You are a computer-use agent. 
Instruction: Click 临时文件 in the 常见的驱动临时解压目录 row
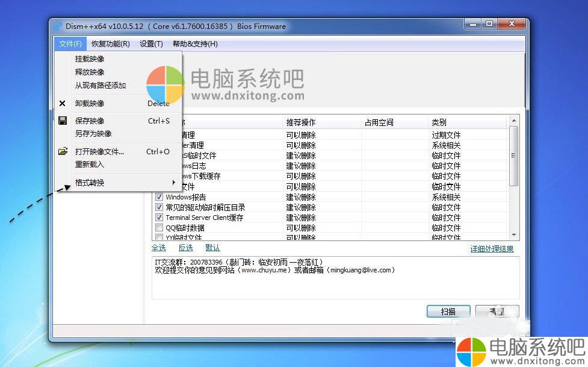446,207
